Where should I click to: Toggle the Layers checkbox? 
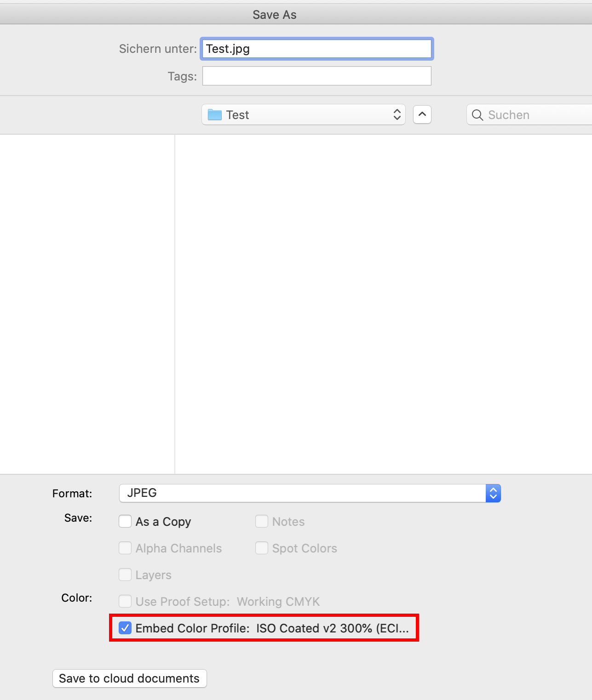click(125, 575)
